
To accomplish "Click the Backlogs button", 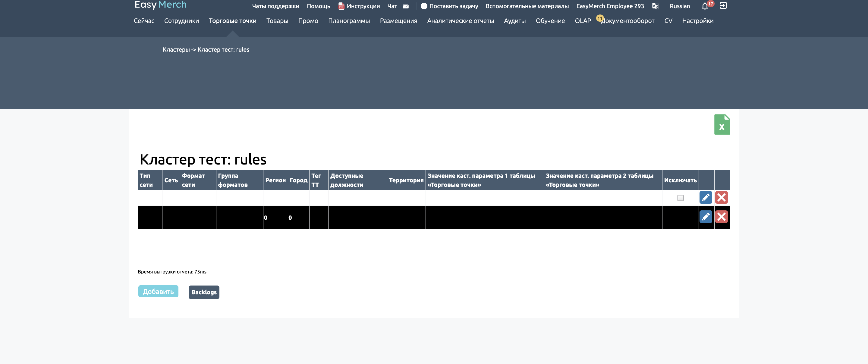I will click(204, 292).
